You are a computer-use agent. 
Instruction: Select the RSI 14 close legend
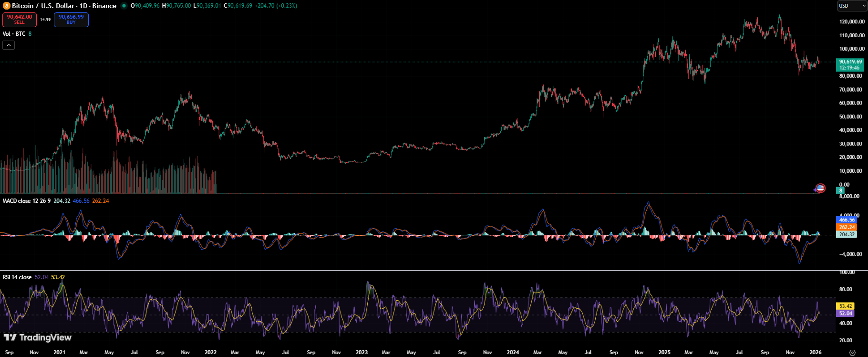(17, 277)
